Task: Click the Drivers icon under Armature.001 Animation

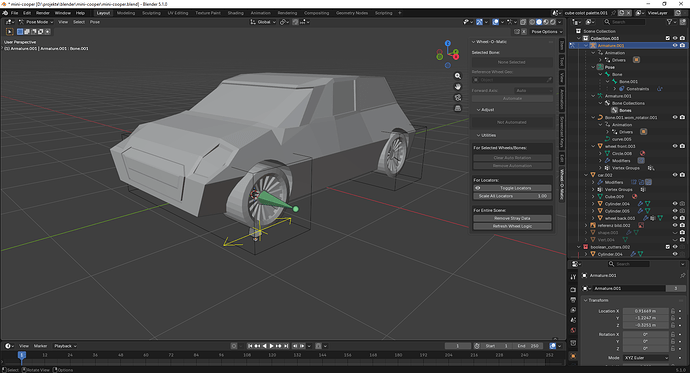Action: (x=607, y=60)
